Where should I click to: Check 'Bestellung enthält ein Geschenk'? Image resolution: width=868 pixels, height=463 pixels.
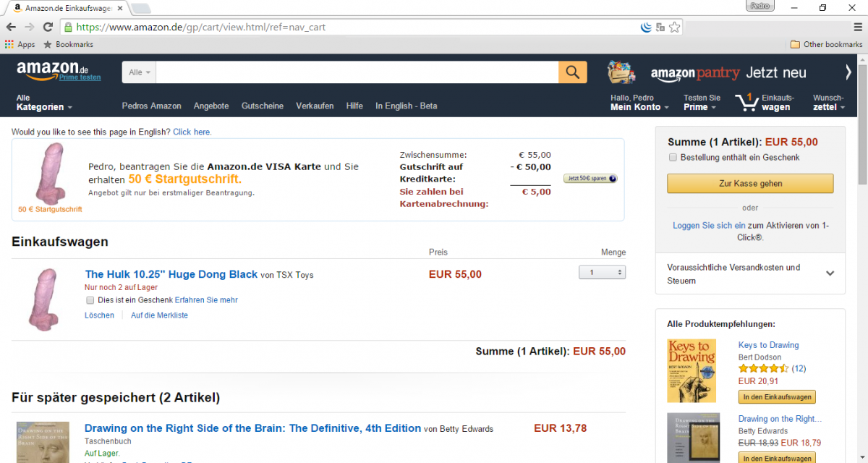pyautogui.click(x=673, y=157)
